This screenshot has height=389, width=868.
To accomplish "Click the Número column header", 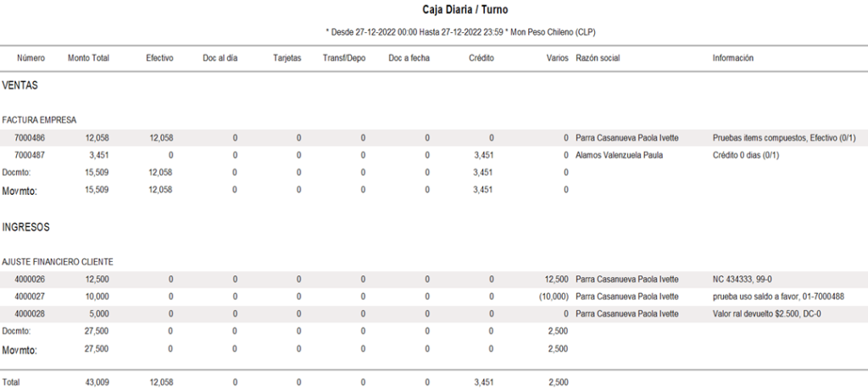I will [31, 58].
